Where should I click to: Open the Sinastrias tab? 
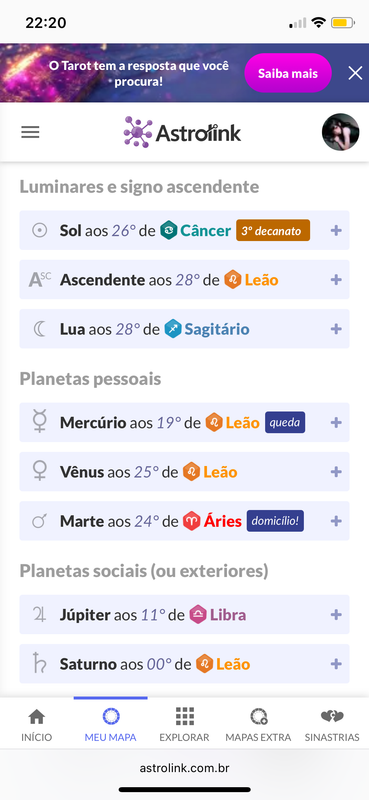click(x=332, y=724)
